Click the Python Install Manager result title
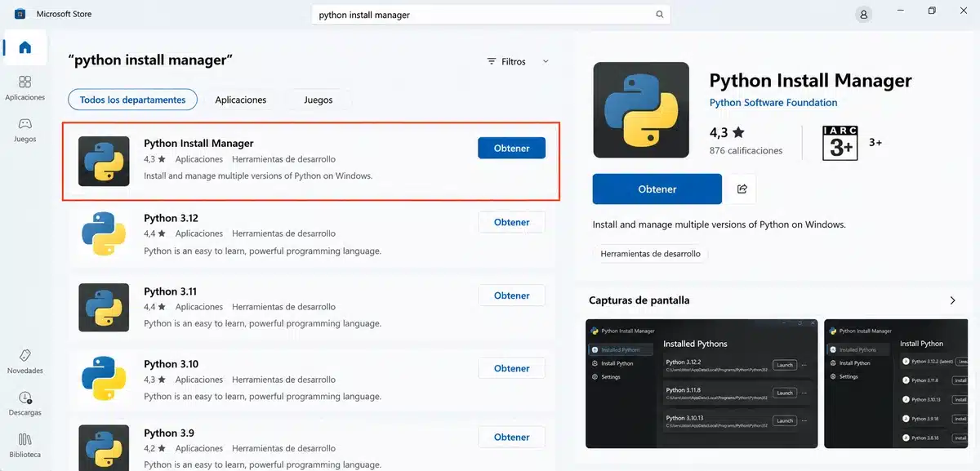The image size is (980, 471). coord(198,143)
